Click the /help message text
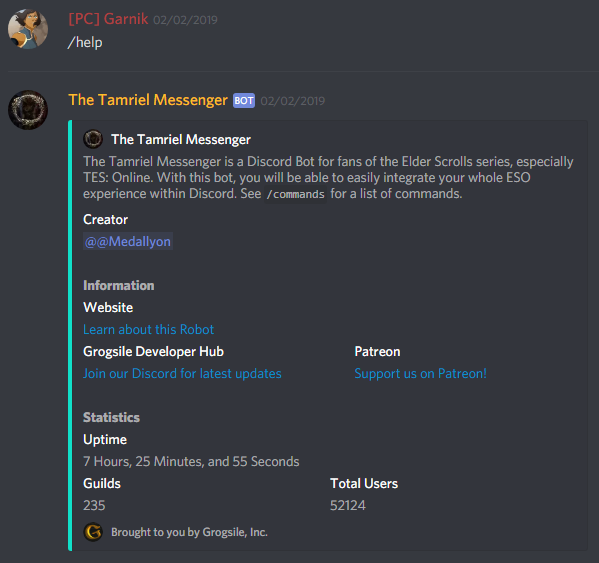Viewport: 599px width, 563px height. point(85,42)
